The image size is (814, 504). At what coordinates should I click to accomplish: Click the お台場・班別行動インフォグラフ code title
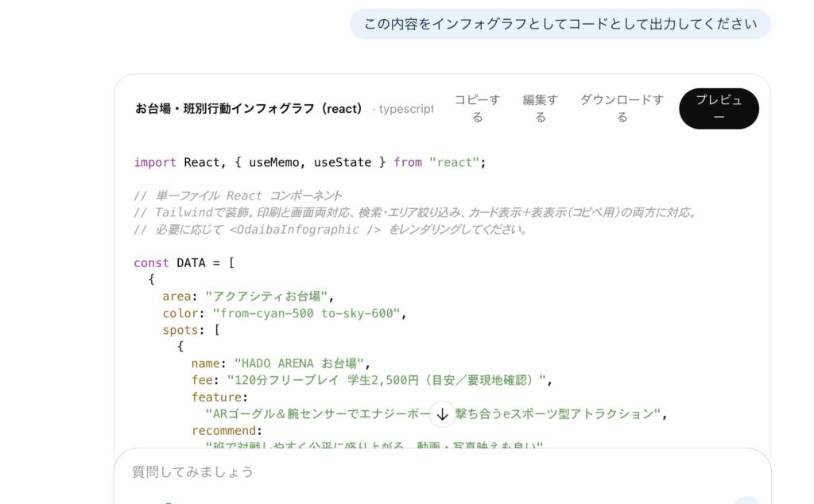[x=249, y=109]
